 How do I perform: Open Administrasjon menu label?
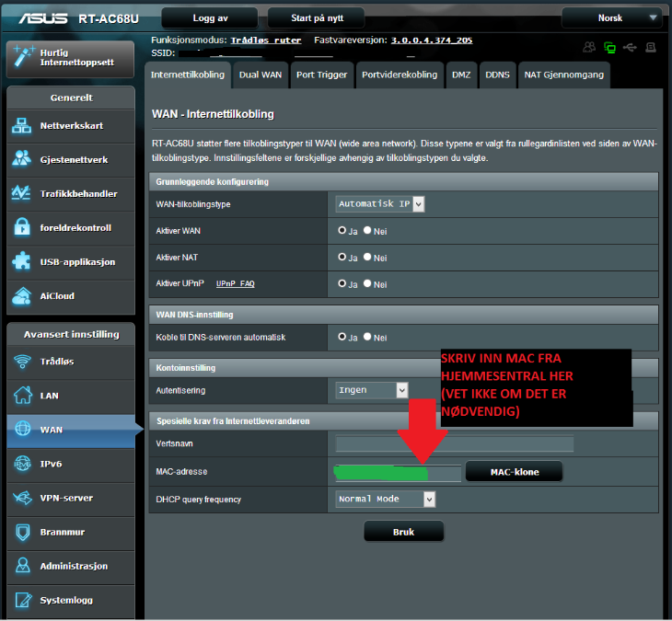[74, 566]
